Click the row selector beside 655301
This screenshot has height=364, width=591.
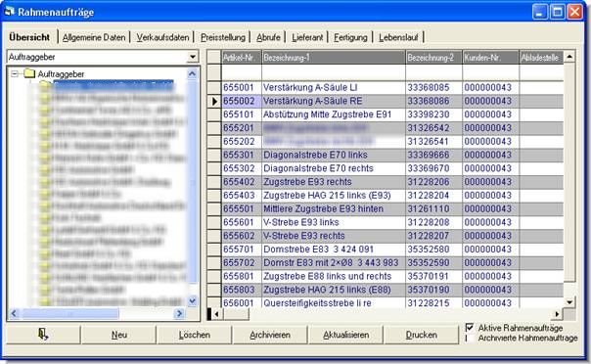click(214, 155)
